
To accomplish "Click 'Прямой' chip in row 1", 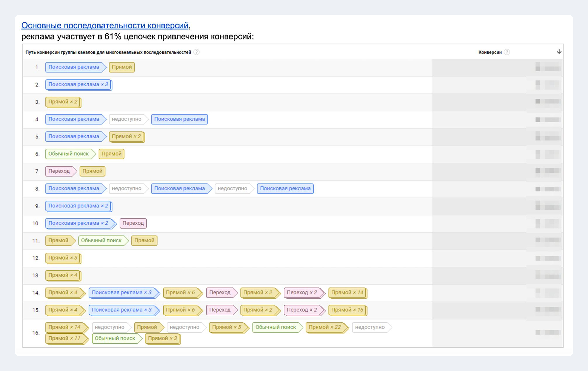I will [x=122, y=67].
